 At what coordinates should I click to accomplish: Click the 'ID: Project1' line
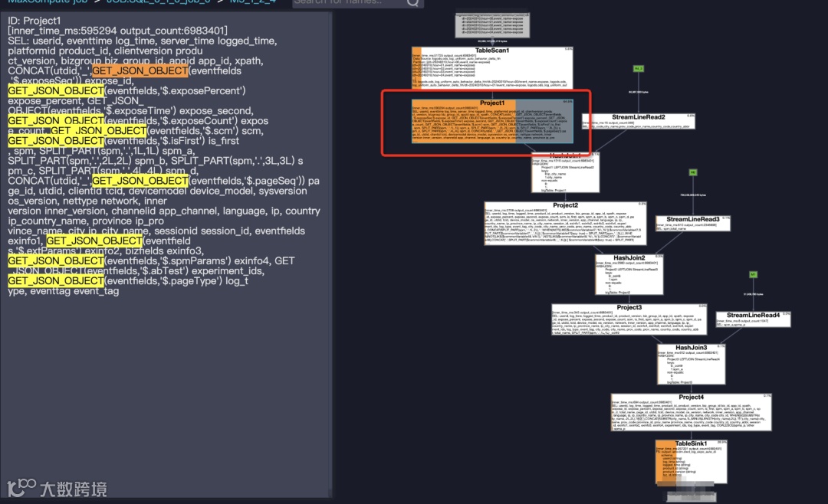[34, 21]
